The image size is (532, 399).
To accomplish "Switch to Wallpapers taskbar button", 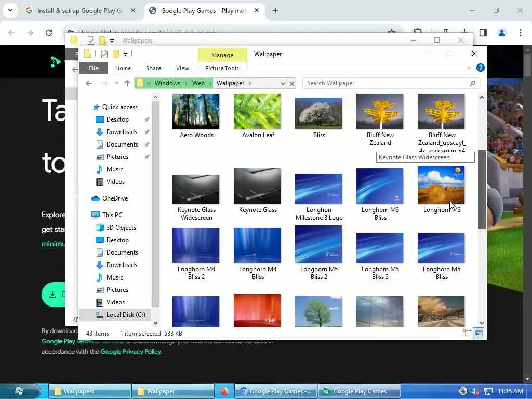I will point(89,391).
